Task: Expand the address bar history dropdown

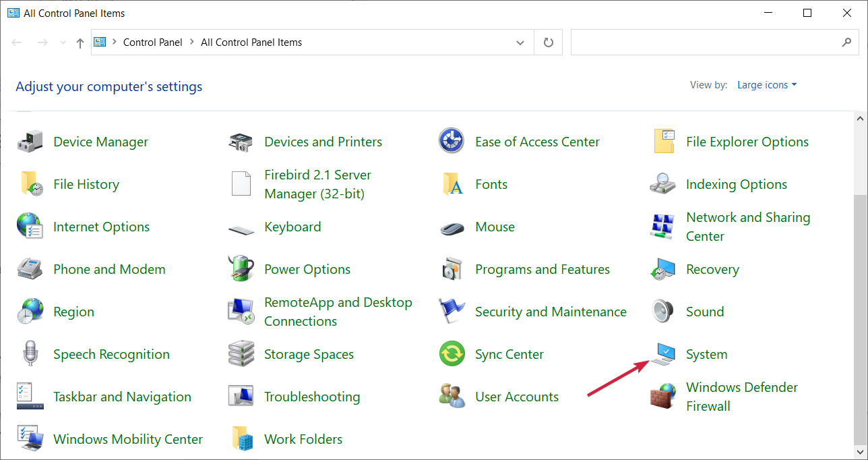Action: 520,42
